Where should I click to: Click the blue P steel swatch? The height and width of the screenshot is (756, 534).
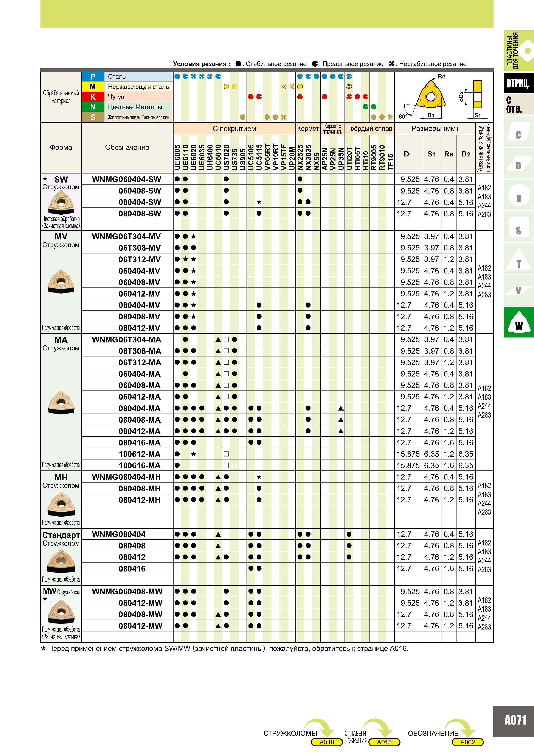pos(93,76)
